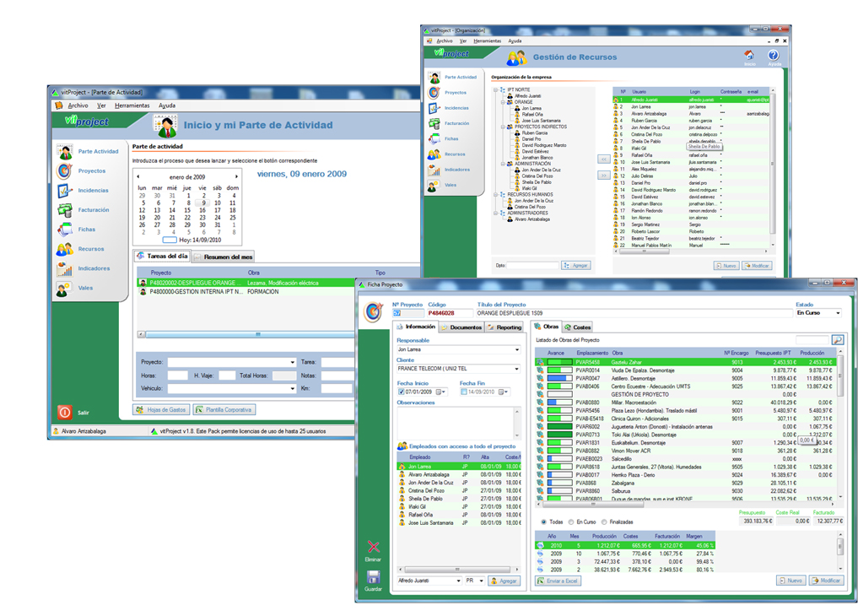Image resolution: width=858 pixels, height=616 pixels.
Task: Click Ayuda help icon in Organización window
Action: pyautogui.click(x=773, y=55)
